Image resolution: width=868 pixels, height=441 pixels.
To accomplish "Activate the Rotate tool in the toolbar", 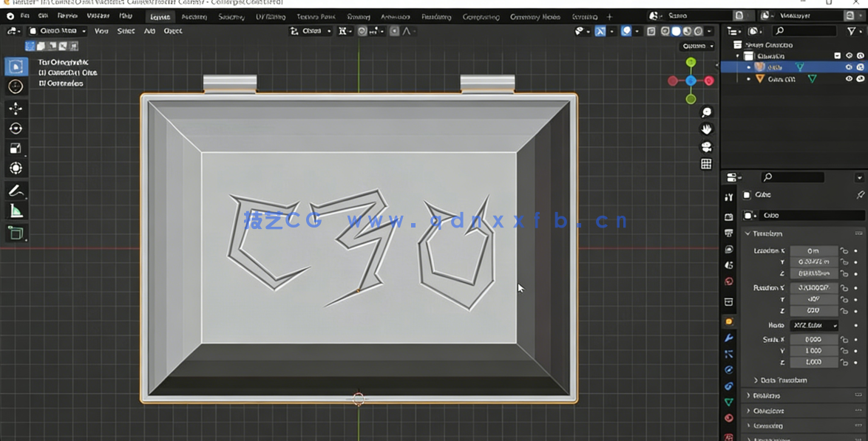I will [16, 129].
